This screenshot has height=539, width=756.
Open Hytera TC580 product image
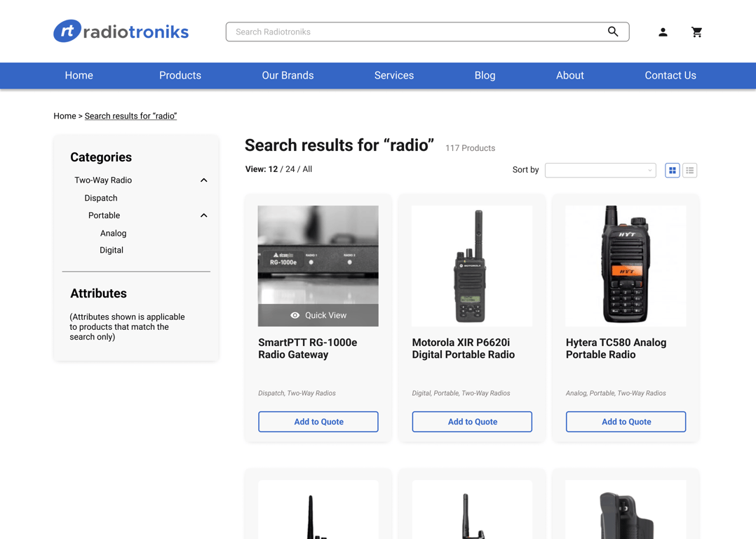tap(626, 266)
